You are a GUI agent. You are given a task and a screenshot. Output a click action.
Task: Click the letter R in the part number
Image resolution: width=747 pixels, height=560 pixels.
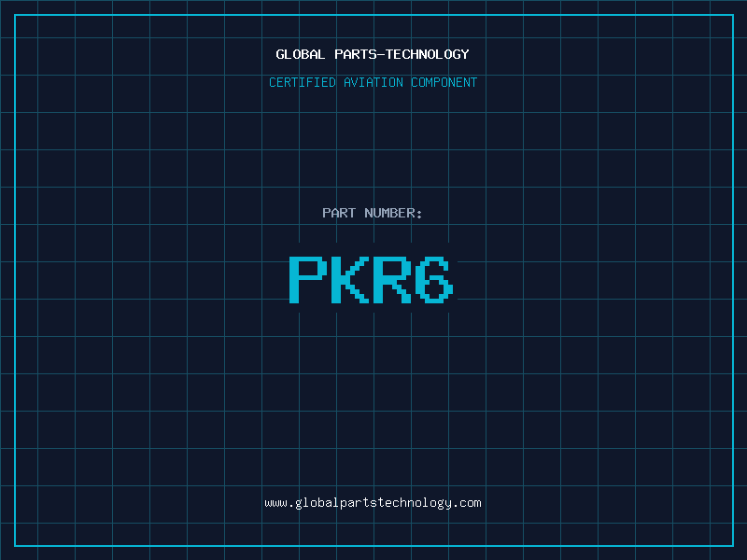392,280
